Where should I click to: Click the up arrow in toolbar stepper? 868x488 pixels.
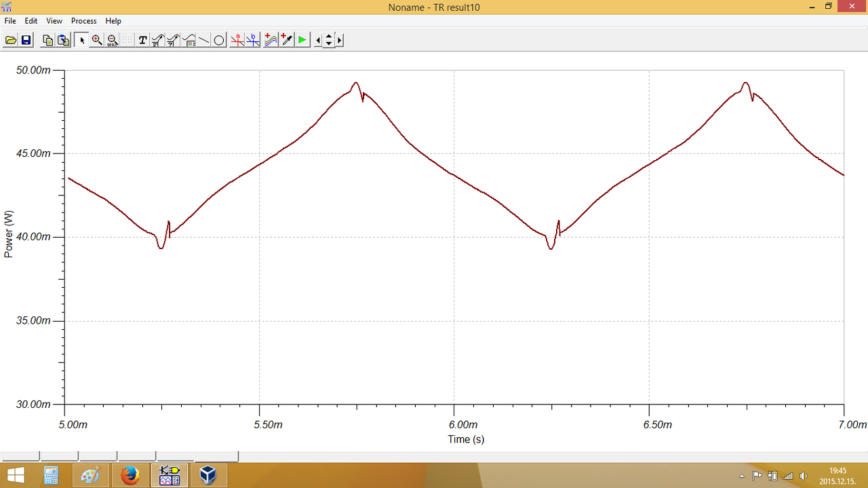point(329,37)
